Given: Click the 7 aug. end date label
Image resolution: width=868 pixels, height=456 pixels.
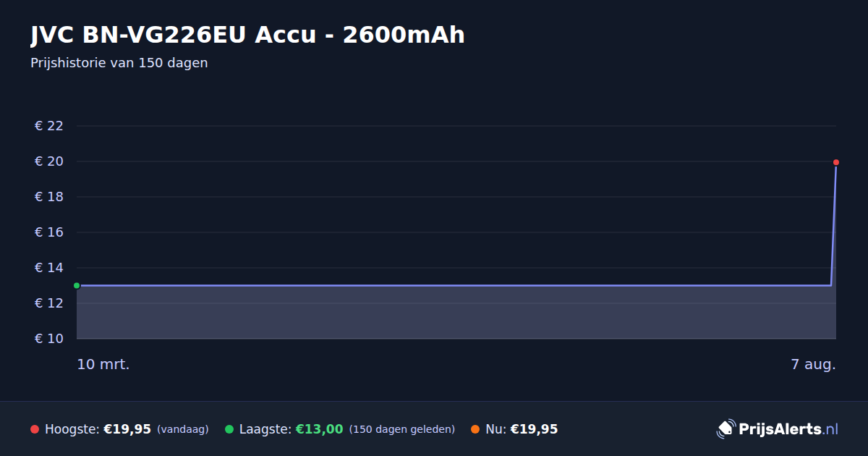Looking at the screenshot, I should coord(813,365).
